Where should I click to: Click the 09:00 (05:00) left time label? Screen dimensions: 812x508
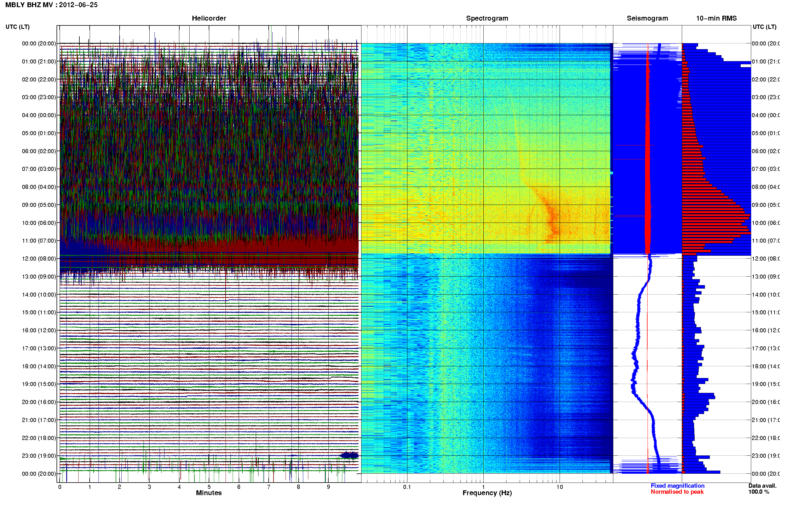pyautogui.click(x=39, y=205)
